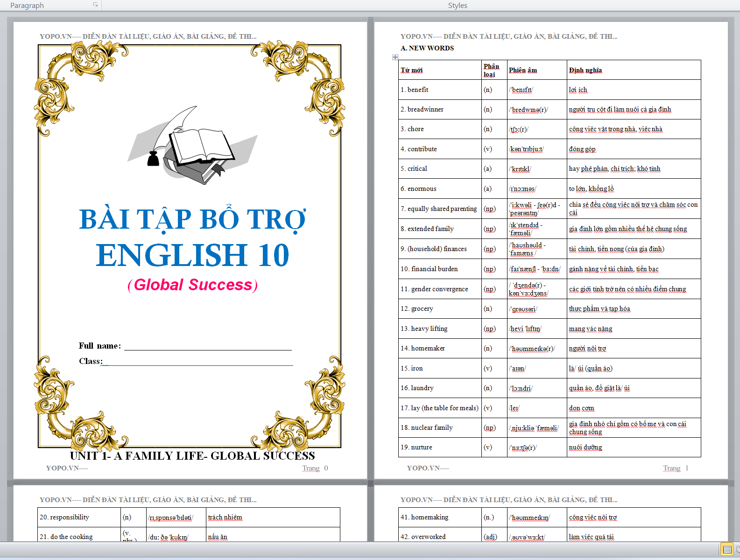The width and height of the screenshot is (740, 560).
Task: Click the 'Trang 0' page footer
Action: click(x=315, y=468)
